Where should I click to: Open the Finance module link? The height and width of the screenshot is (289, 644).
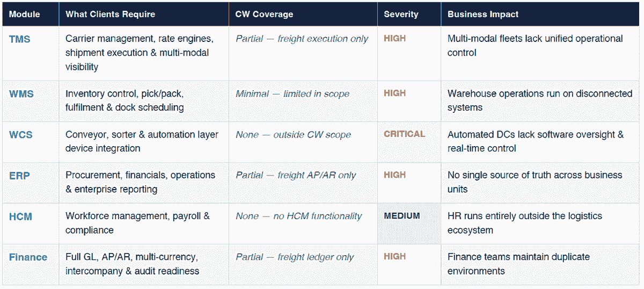tap(28, 257)
